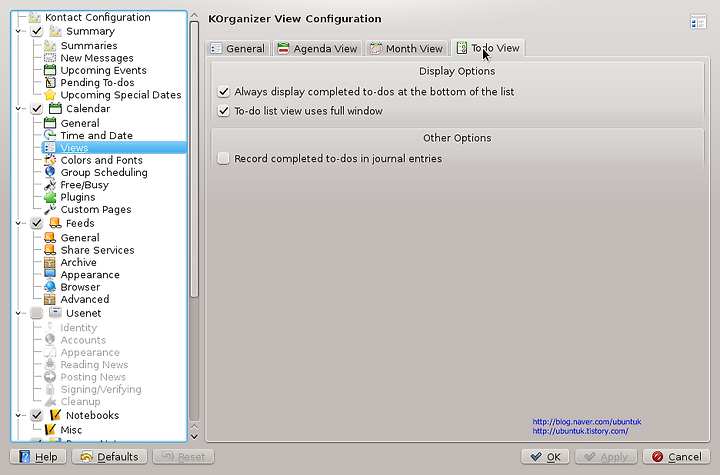Enable the Usenet component checkbox
This screenshot has width=720, height=475.
click(x=36, y=313)
